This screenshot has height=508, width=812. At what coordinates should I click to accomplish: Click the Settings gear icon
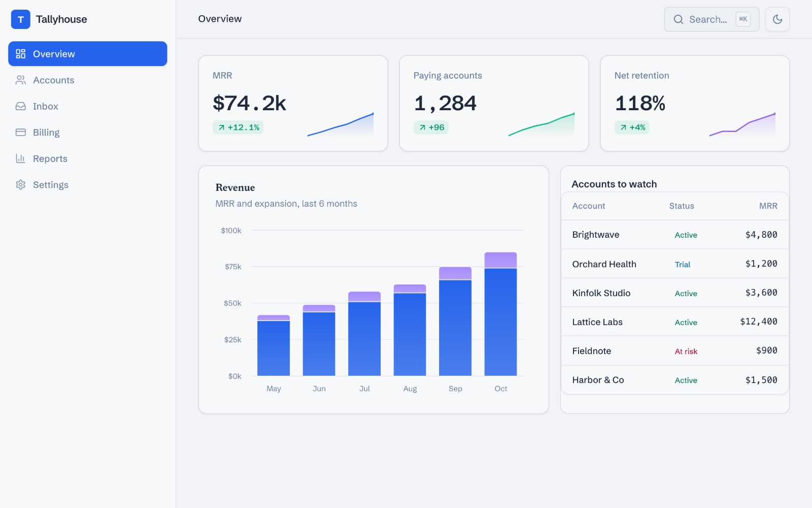click(21, 184)
